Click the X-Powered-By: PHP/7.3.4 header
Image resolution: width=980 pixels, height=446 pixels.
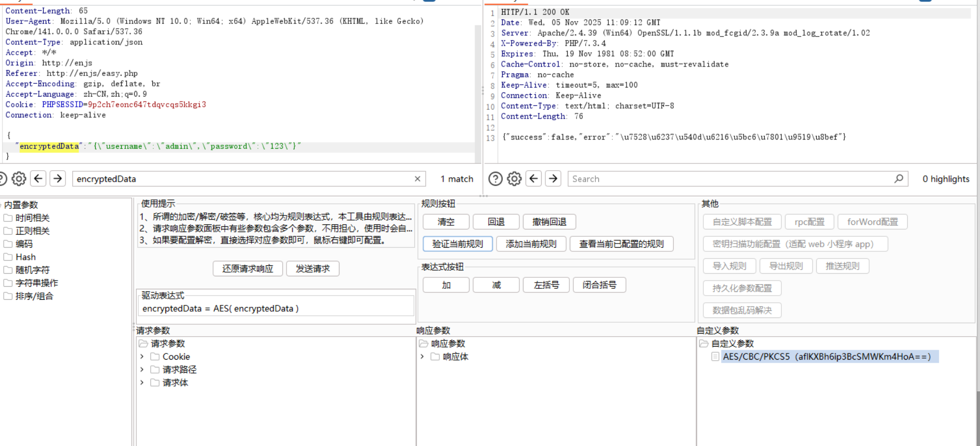click(x=553, y=43)
